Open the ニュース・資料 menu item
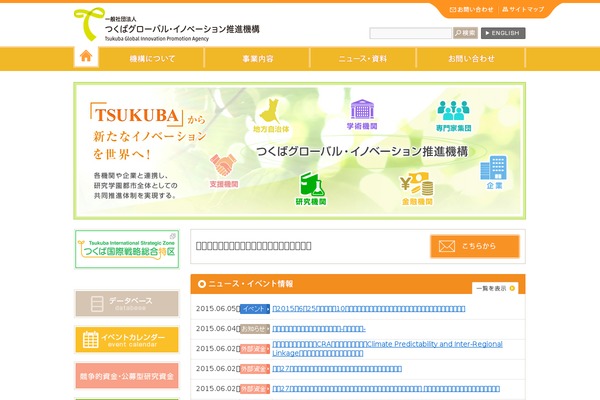 point(363,59)
